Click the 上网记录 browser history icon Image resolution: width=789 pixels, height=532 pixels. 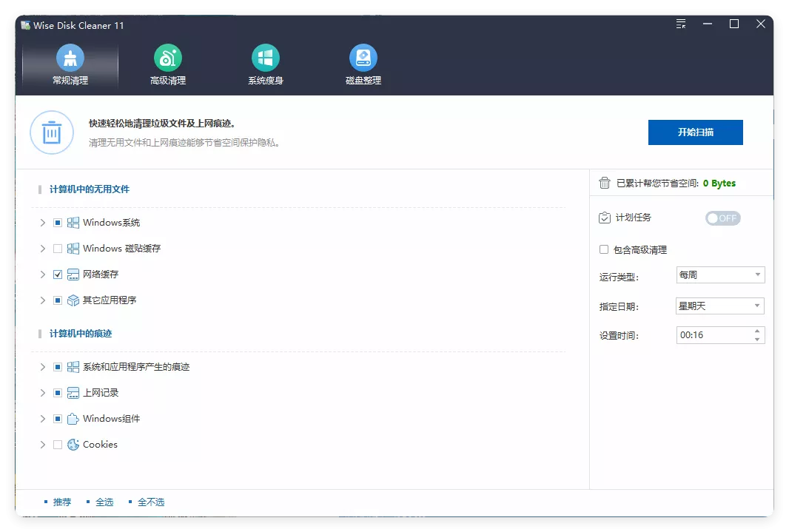tap(73, 392)
